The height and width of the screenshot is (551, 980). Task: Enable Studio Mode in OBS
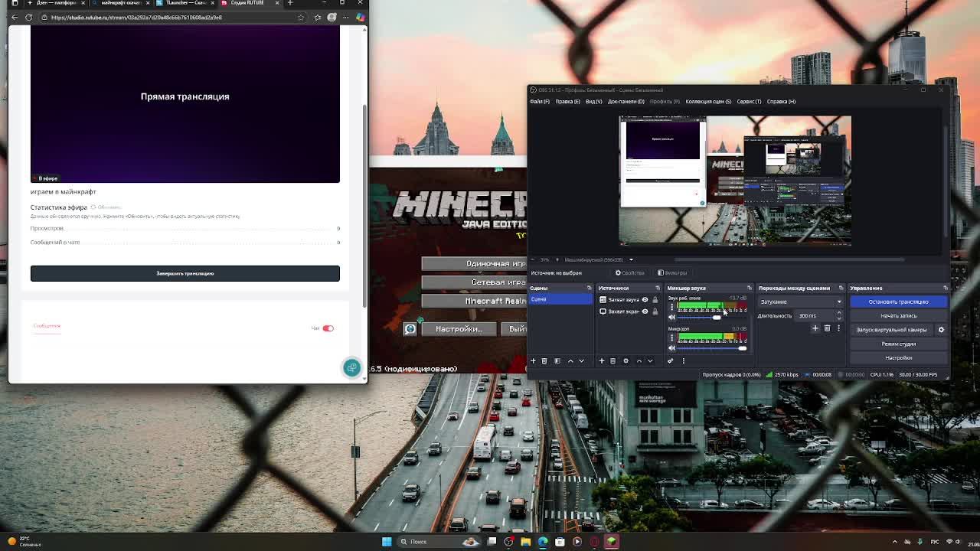coord(898,344)
